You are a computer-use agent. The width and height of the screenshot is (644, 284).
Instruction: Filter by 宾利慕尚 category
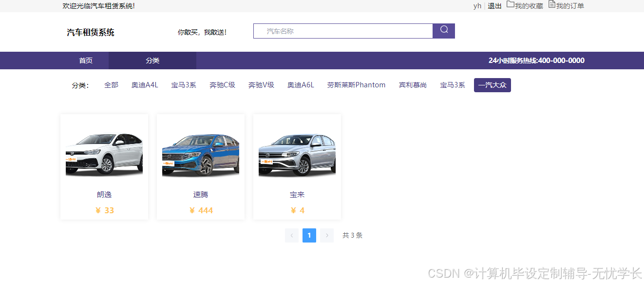coord(413,85)
